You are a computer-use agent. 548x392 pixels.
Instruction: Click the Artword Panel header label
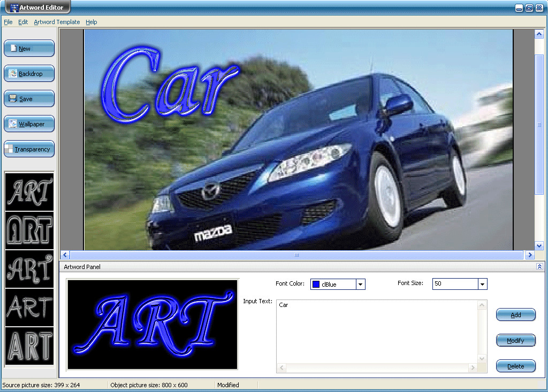pos(82,267)
